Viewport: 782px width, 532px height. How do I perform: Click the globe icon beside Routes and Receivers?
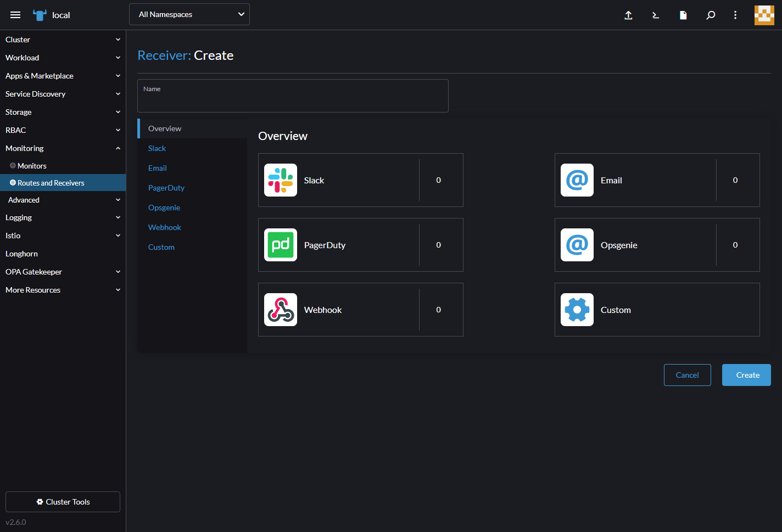[13, 183]
